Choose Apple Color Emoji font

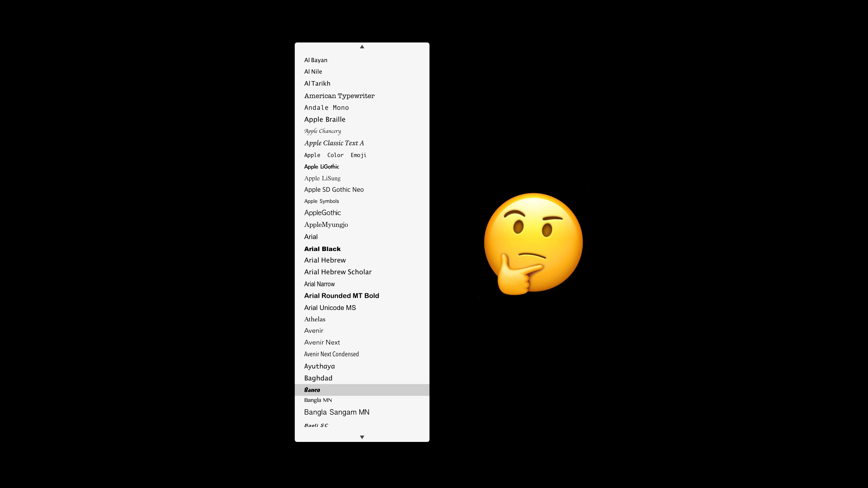(x=362, y=155)
